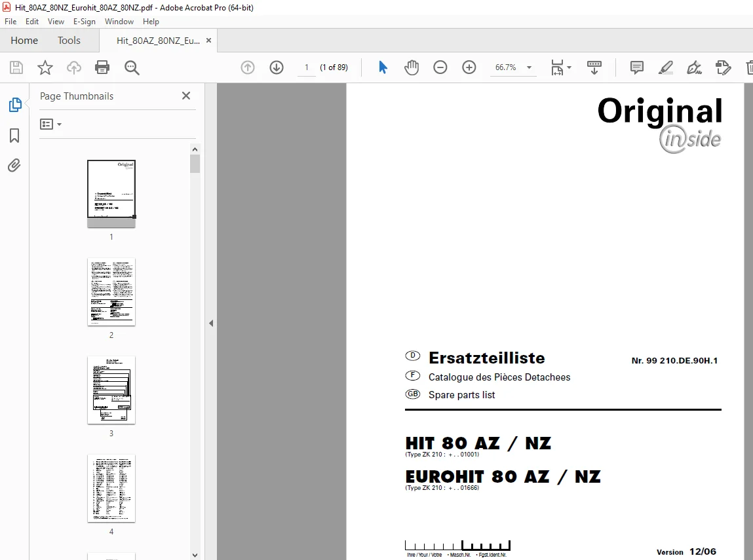Print the document with the printer icon

point(102,67)
